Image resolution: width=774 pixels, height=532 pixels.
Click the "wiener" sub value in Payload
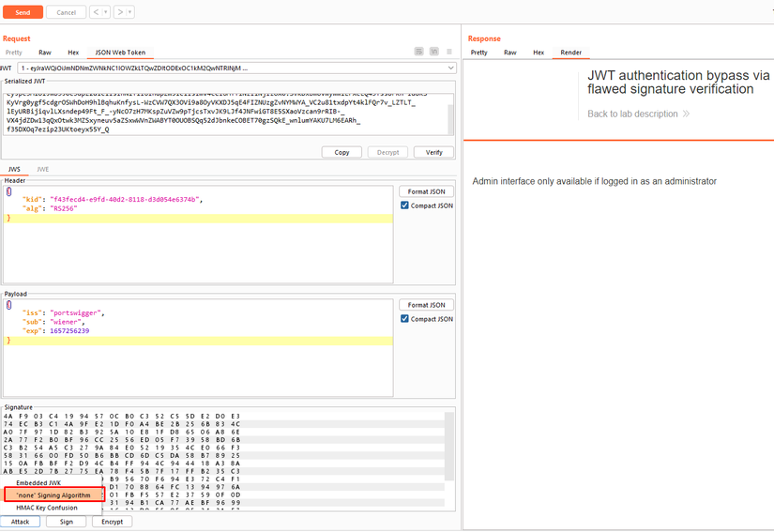pos(66,322)
